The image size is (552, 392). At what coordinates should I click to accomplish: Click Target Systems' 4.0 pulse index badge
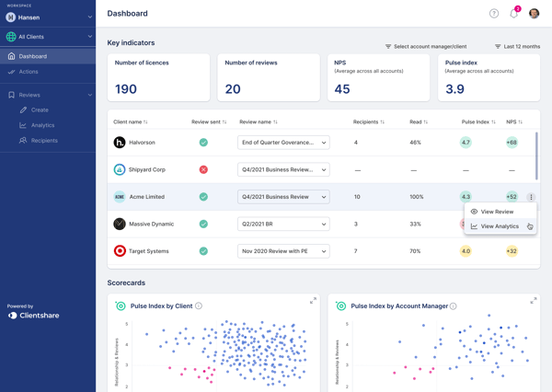click(x=466, y=251)
